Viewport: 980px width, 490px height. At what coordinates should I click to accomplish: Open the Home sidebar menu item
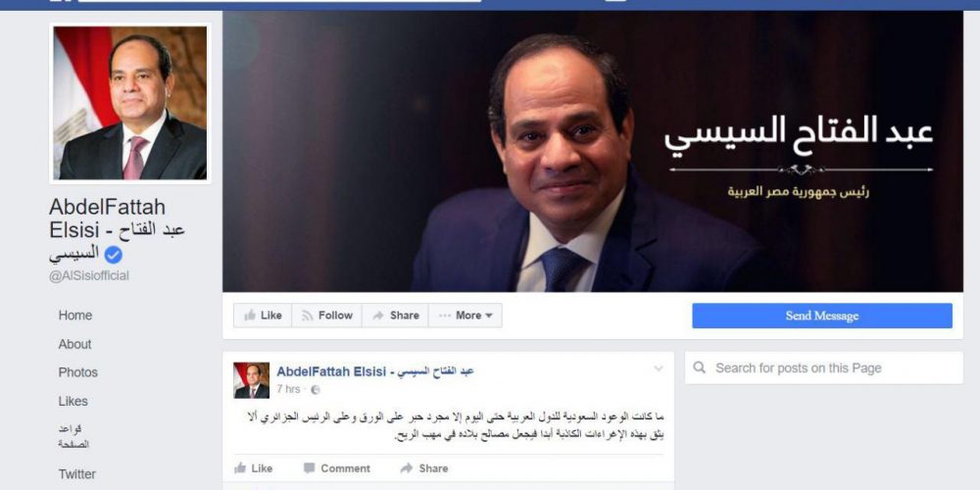point(75,316)
